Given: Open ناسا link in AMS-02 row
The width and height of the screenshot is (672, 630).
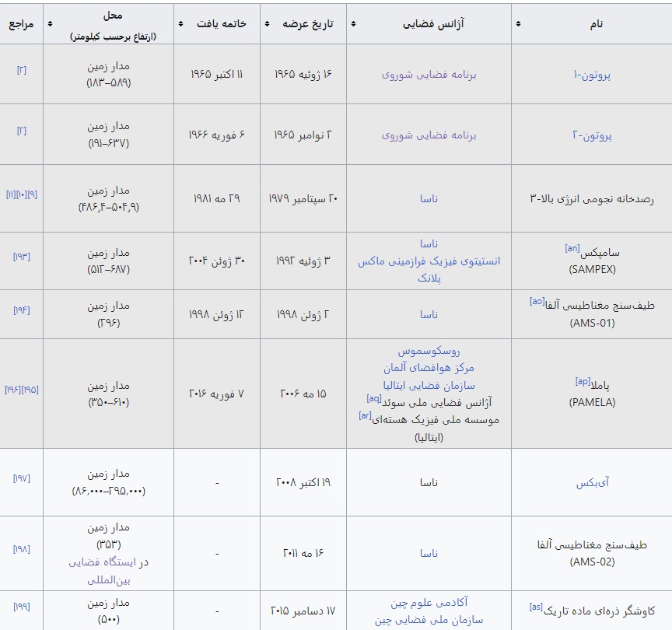Looking at the screenshot, I should (x=429, y=553).
